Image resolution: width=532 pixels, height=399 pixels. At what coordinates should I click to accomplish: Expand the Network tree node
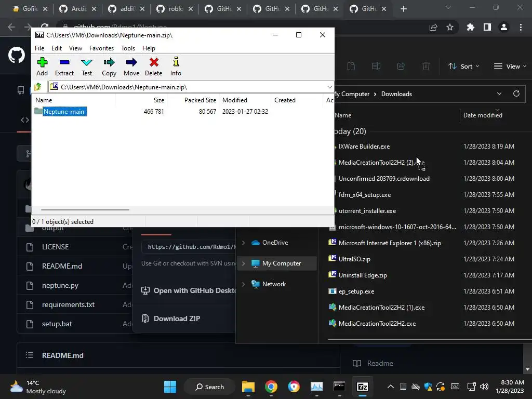click(243, 284)
